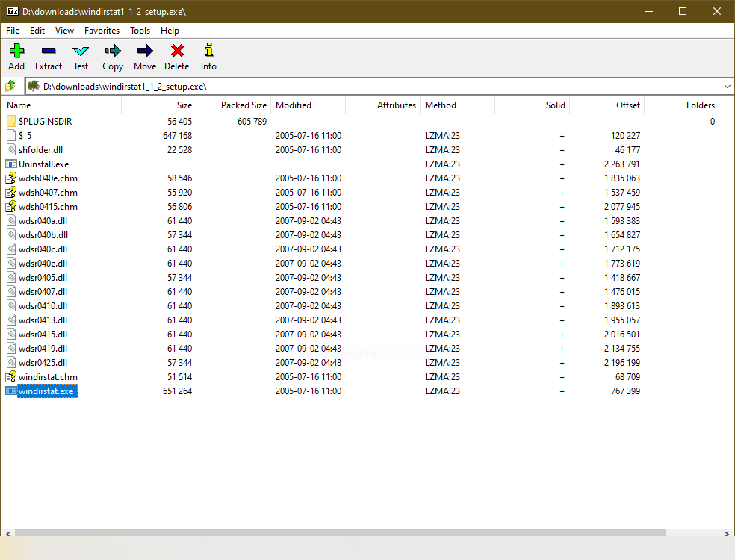The height and width of the screenshot is (560, 735).
Task: Expand the address bar path dropdown
Action: (x=727, y=86)
